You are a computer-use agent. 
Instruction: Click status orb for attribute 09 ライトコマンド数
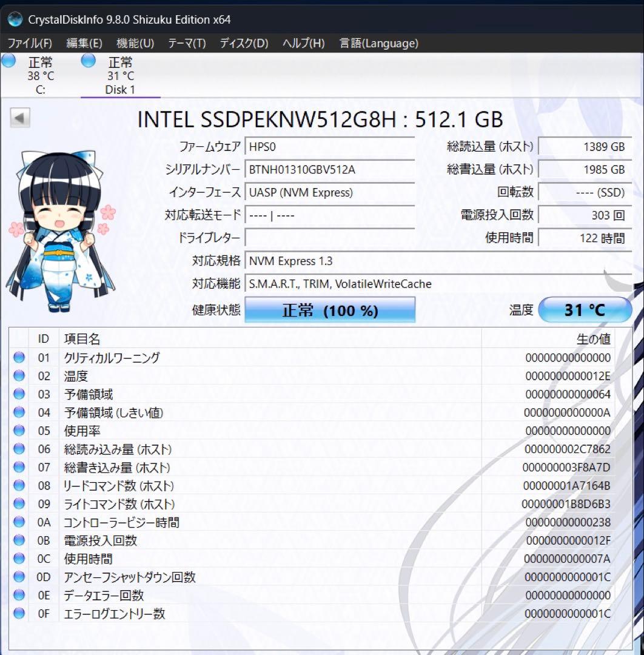click(x=19, y=503)
